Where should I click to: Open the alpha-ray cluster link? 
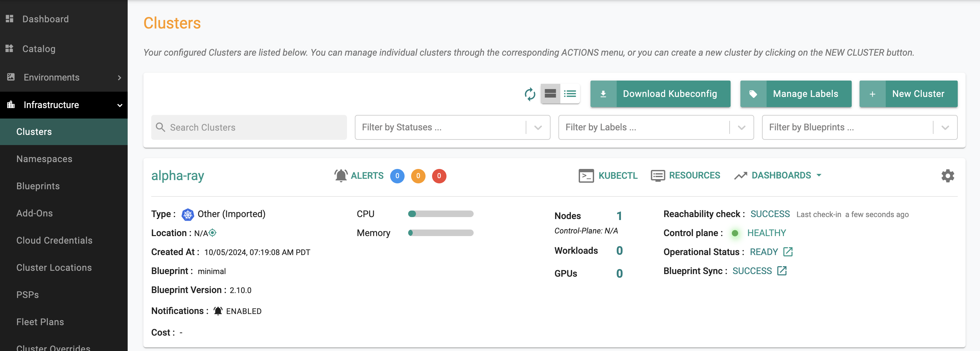click(178, 175)
